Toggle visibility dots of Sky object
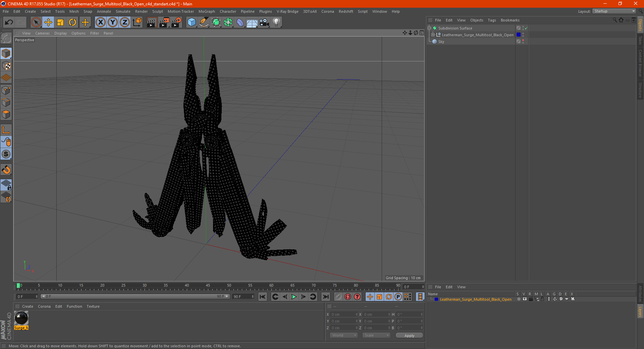Image resolution: width=644 pixels, height=349 pixels. (x=523, y=42)
